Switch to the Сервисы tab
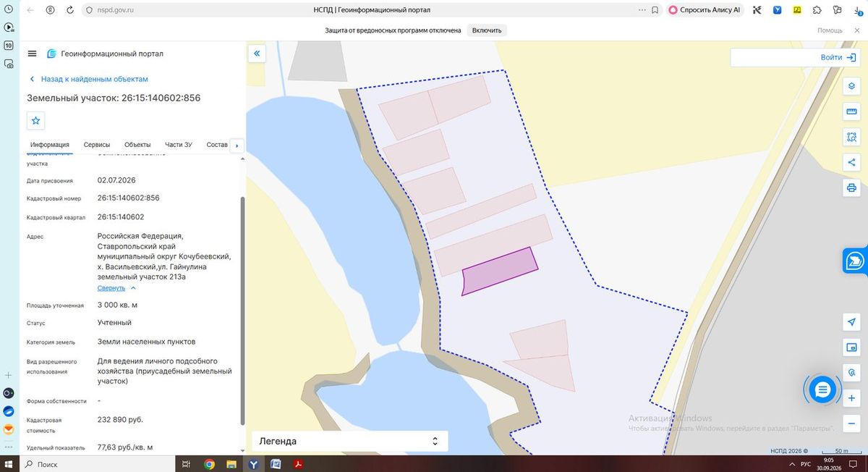 97,145
